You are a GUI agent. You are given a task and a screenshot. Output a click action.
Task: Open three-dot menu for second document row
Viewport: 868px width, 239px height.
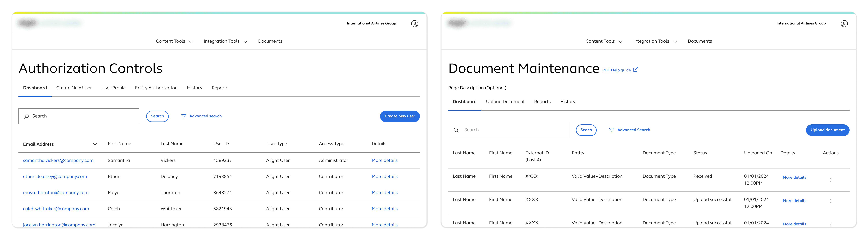[831, 201]
